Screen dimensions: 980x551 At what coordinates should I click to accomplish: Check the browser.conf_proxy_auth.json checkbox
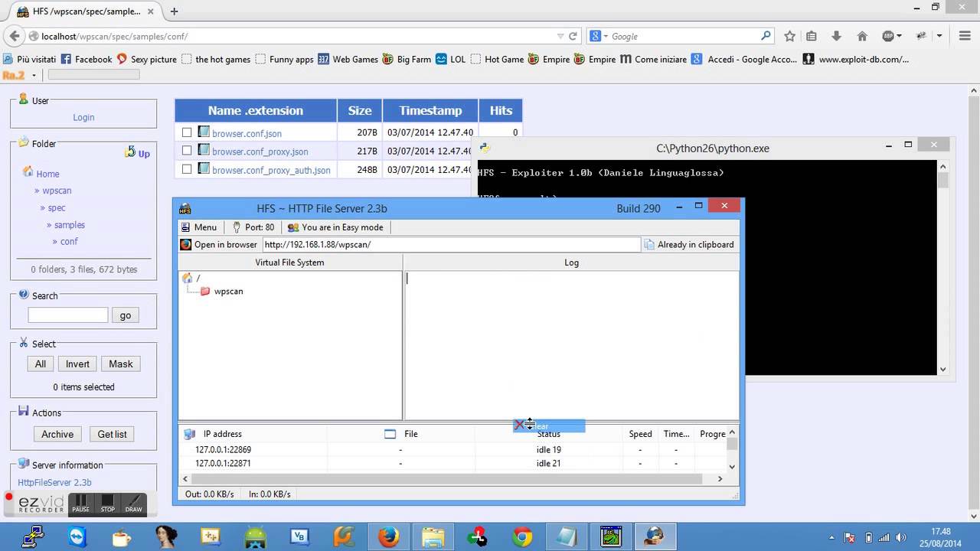(x=187, y=169)
